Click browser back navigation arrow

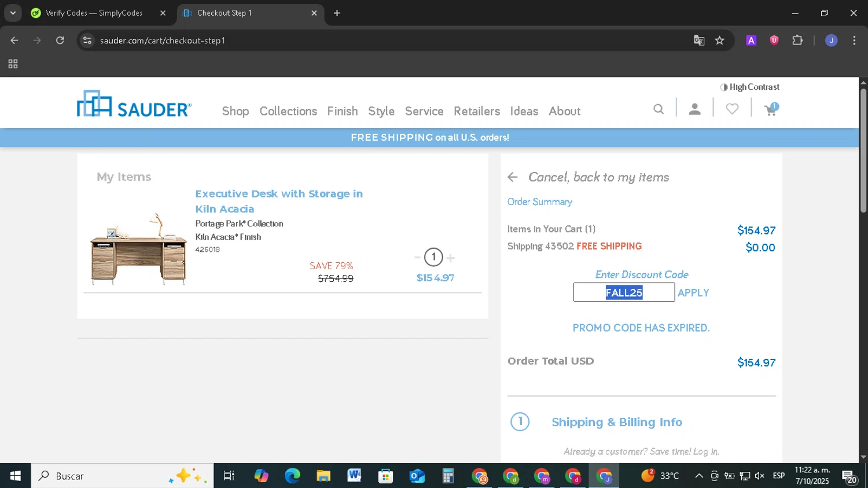(14, 41)
